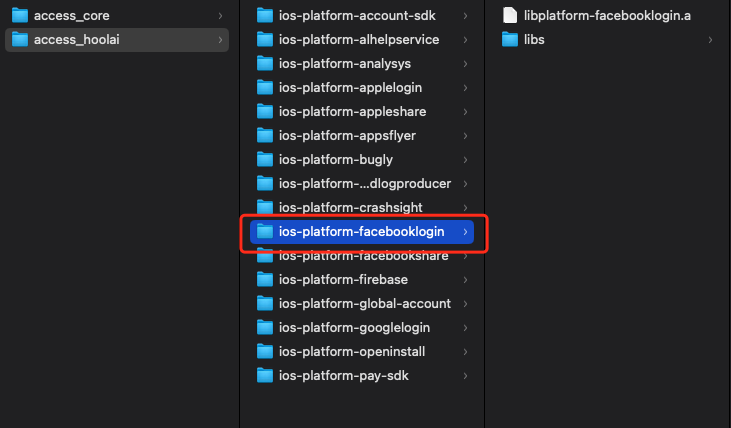Viewport: 731px width, 428px height.
Task: Click the access_hoolai folder icon
Action: [20, 40]
